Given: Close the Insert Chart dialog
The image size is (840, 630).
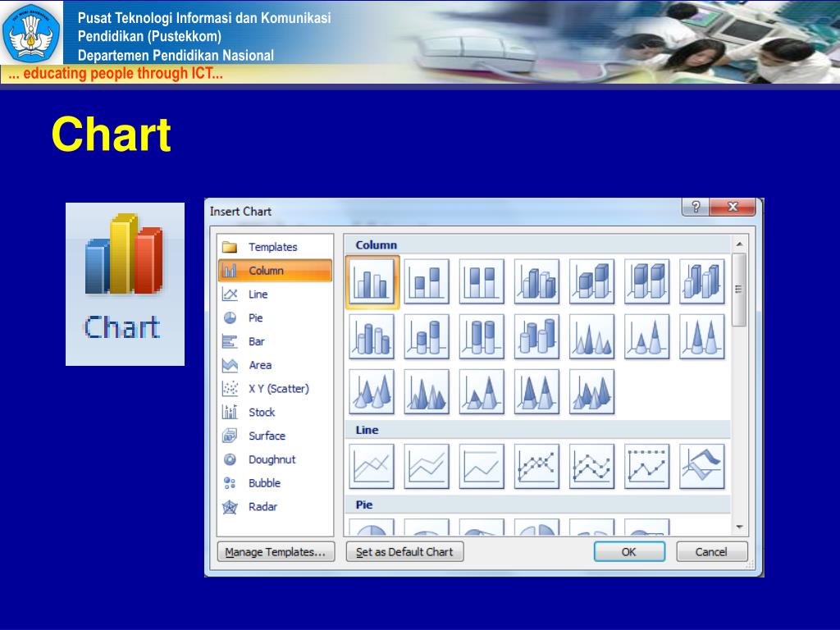Looking at the screenshot, I should (733, 207).
